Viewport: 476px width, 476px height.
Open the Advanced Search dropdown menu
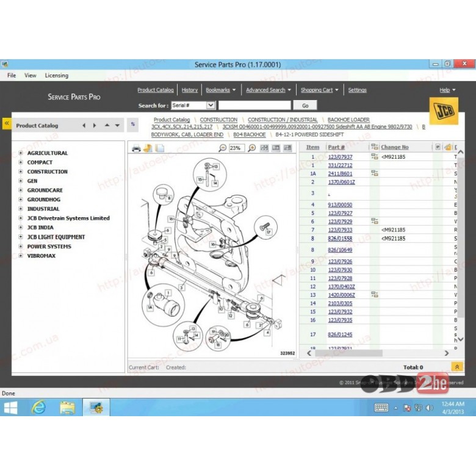tap(269, 90)
